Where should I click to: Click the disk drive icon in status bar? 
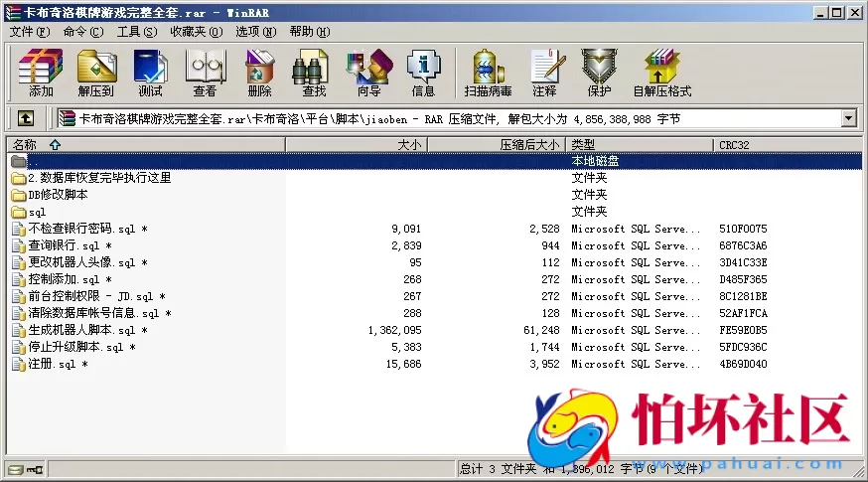(16, 470)
